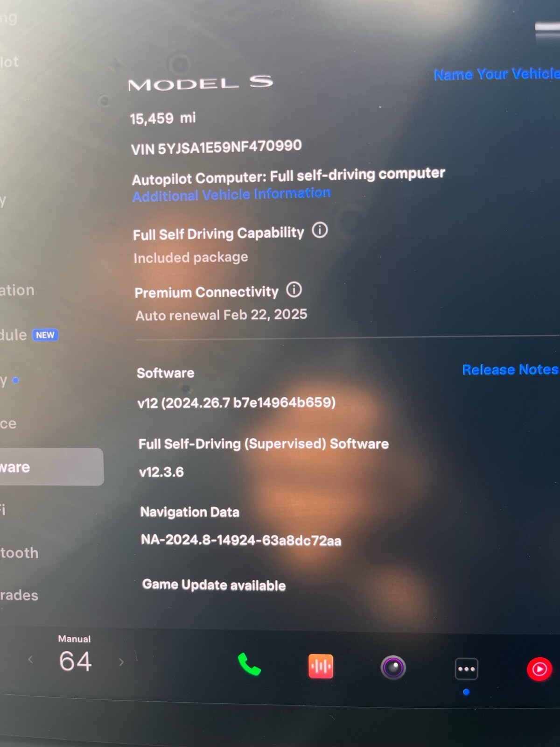Tap the 15,459 mi odometer reading

click(x=162, y=118)
